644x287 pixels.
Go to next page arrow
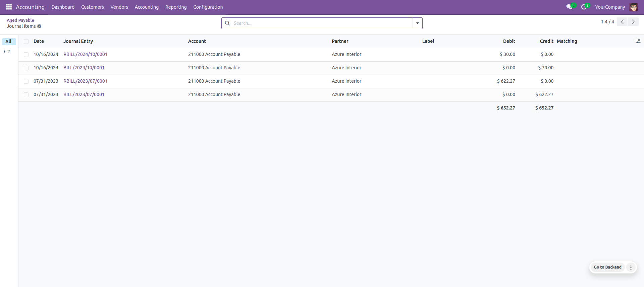pyautogui.click(x=633, y=22)
